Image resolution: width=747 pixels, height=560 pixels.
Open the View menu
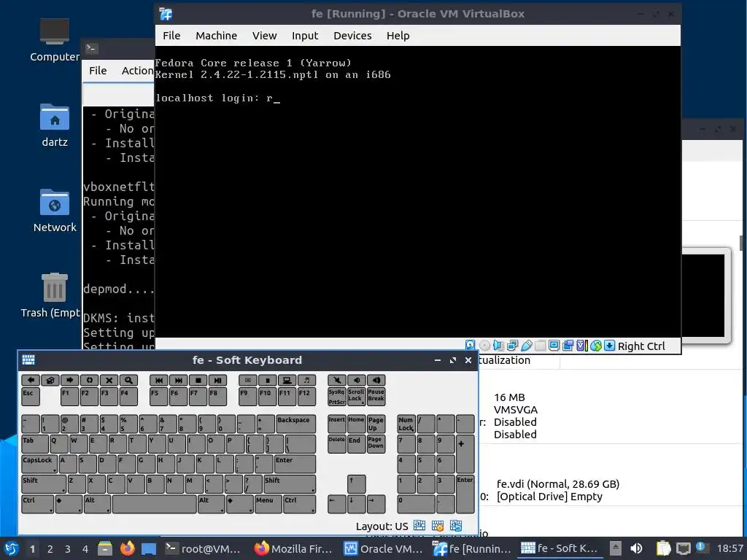264,36
